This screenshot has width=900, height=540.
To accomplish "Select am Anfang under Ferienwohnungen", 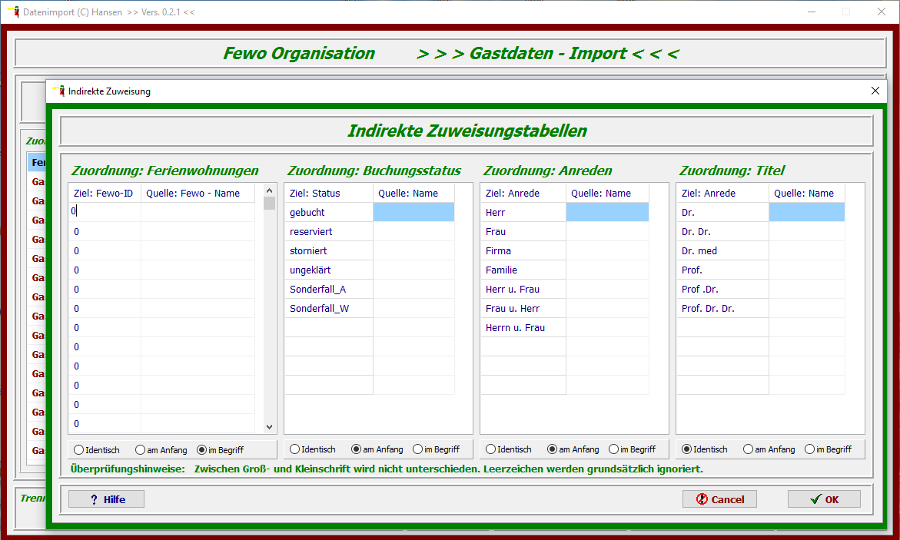I will pyautogui.click(x=139, y=450).
